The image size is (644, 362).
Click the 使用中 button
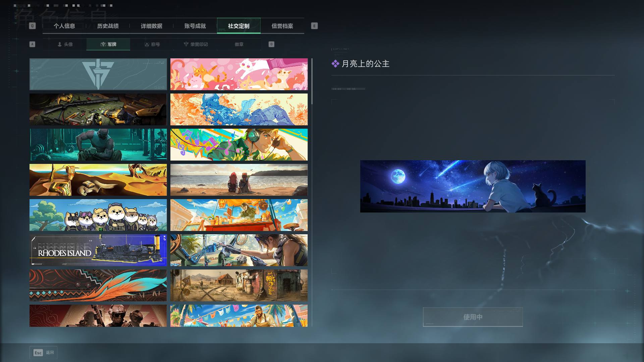tap(473, 317)
